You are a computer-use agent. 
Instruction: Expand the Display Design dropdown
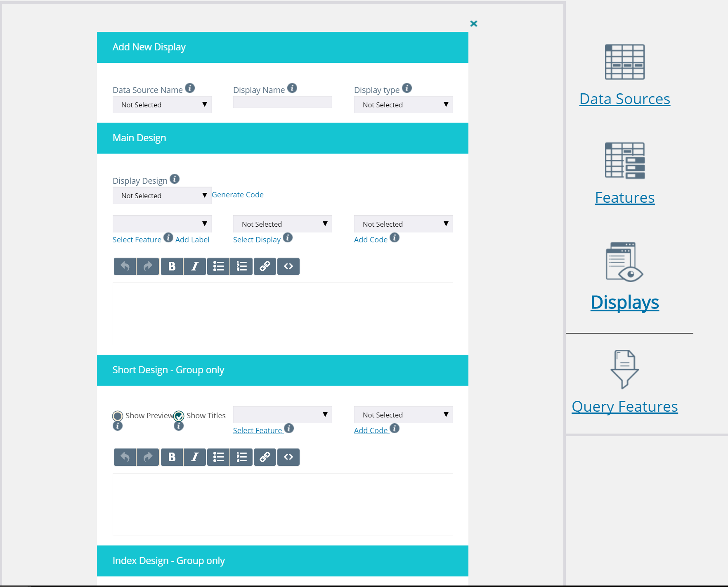pos(162,195)
